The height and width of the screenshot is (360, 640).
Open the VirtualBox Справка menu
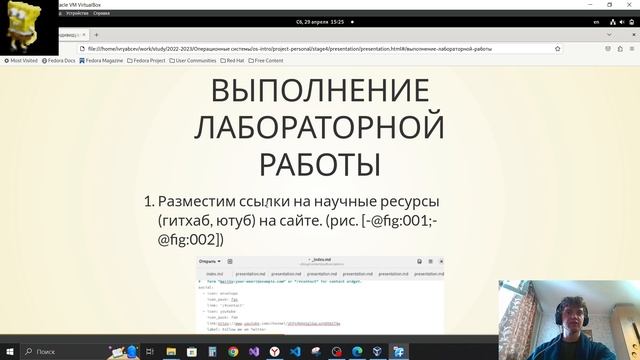point(101,13)
